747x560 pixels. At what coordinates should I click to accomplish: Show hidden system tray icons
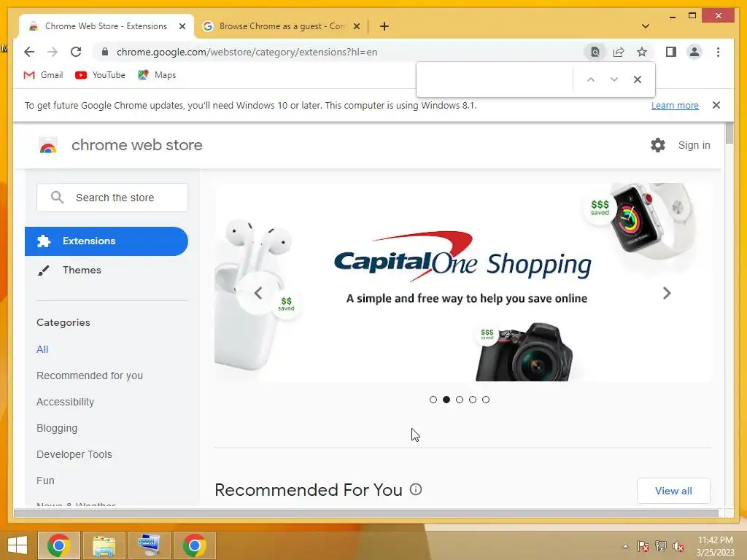[625, 546]
